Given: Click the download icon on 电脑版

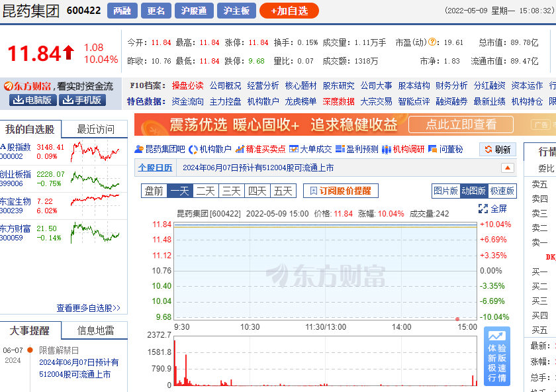Looking at the screenshot, I should [x=18, y=101].
